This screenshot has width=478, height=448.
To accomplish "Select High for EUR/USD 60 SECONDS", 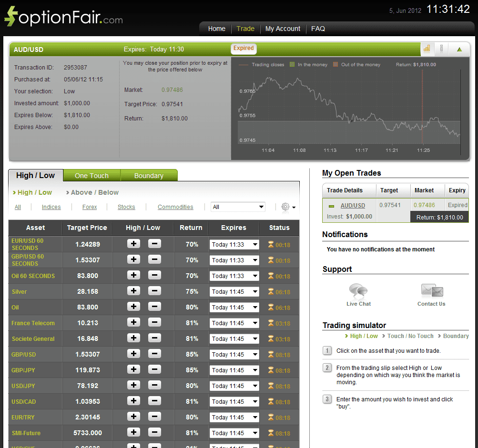I will tap(133, 244).
